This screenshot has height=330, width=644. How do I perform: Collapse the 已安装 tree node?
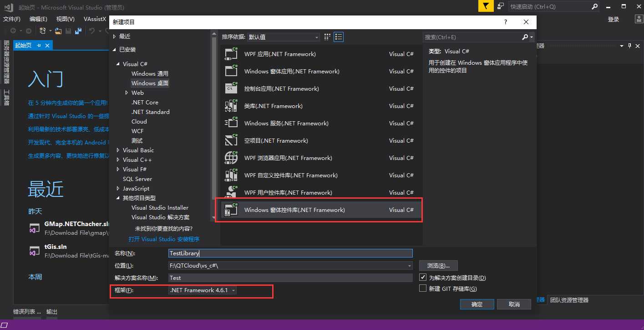114,50
